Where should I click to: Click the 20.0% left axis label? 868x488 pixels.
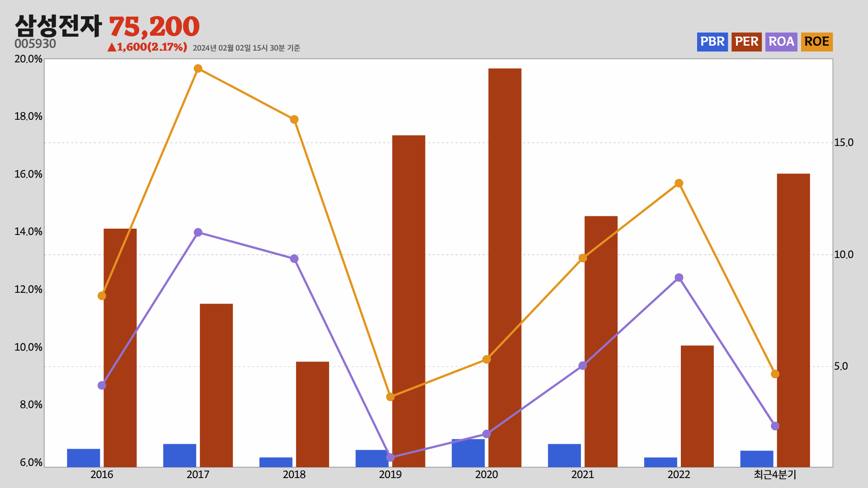pos(28,59)
